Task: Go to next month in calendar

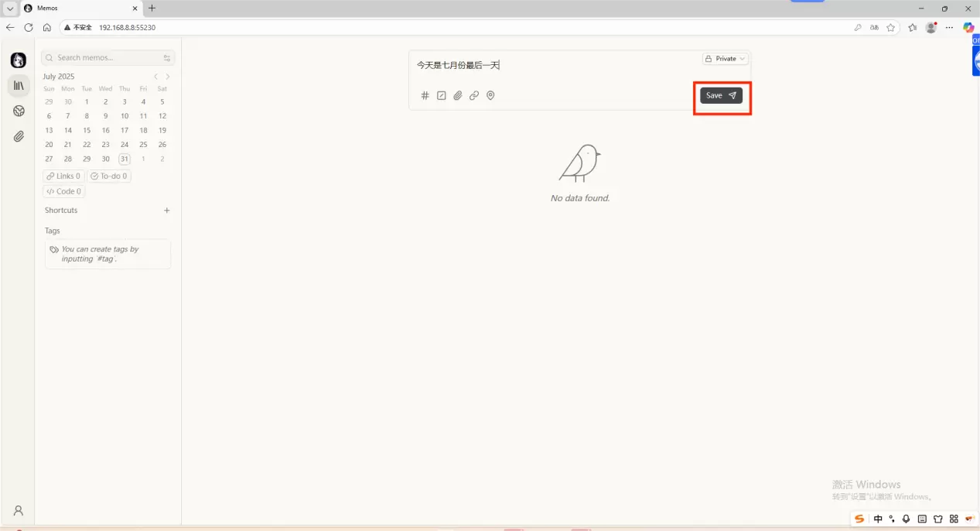Action: point(168,77)
